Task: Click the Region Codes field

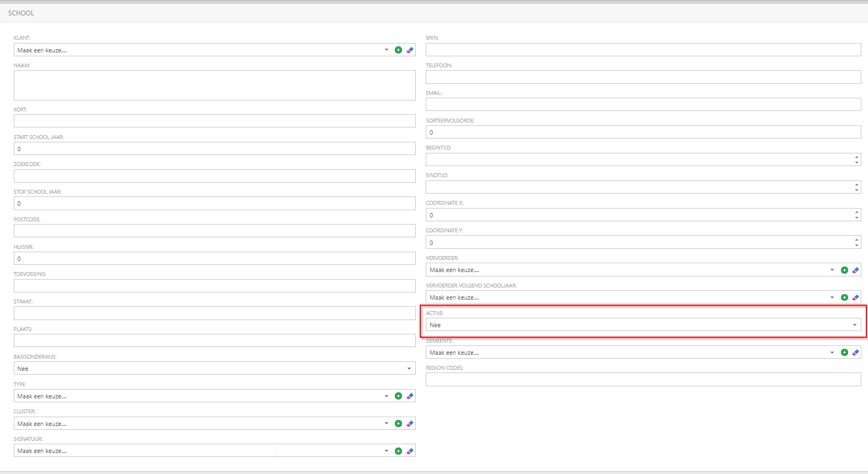Action: 642,379
